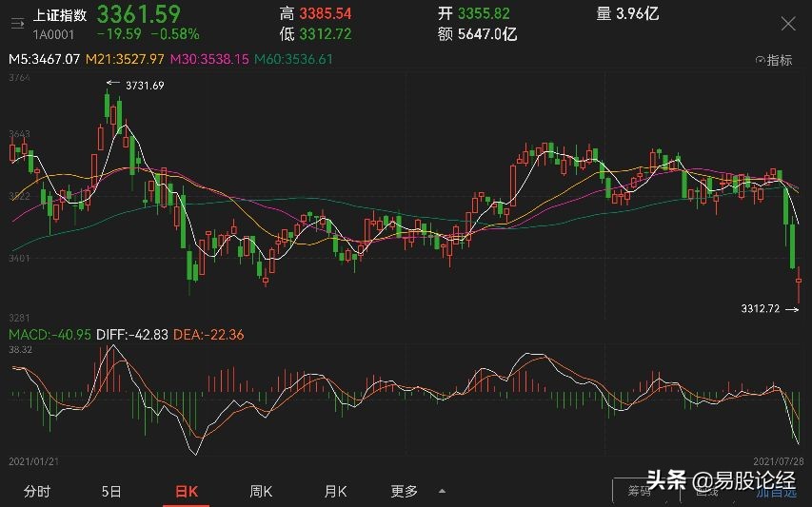This screenshot has width=812, height=507.
Task: Switch to the 5日 tab
Action: [x=111, y=491]
